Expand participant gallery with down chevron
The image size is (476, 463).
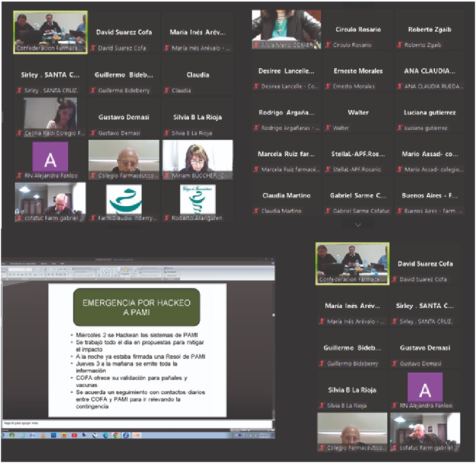point(358,225)
